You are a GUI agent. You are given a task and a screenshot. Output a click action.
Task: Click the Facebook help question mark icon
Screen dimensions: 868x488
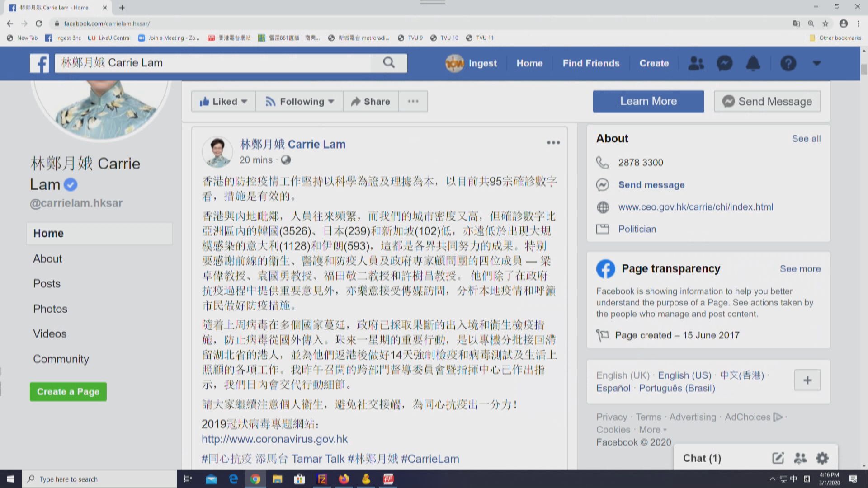788,63
